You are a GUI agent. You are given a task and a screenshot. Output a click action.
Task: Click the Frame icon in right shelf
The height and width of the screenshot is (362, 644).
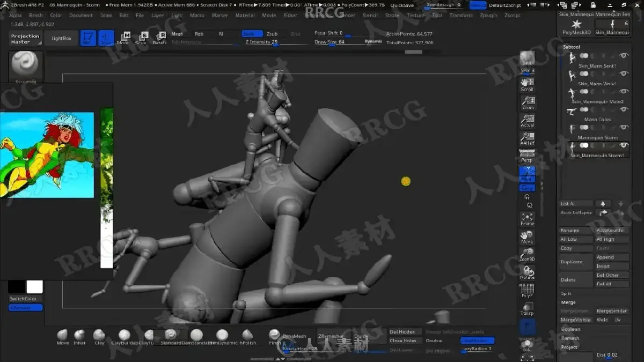tap(527, 219)
